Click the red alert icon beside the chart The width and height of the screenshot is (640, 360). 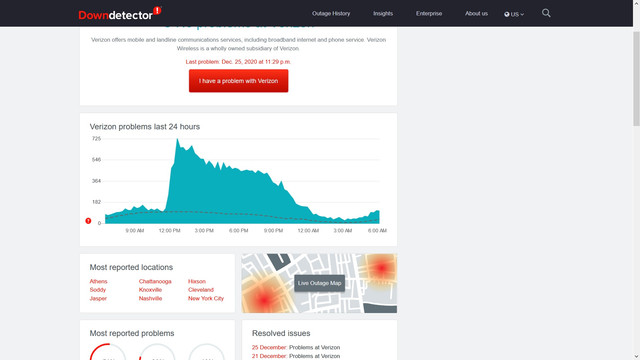point(88,221)
